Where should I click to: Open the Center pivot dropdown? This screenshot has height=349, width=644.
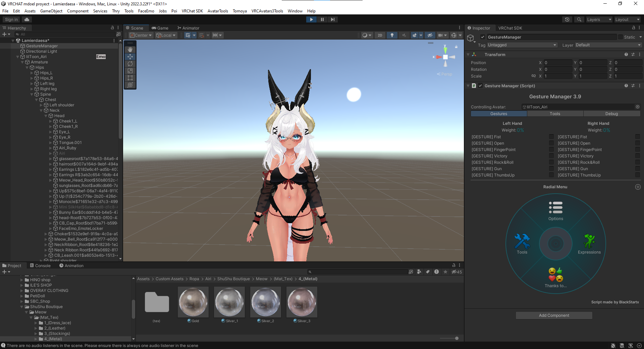[x=141, y=35]
